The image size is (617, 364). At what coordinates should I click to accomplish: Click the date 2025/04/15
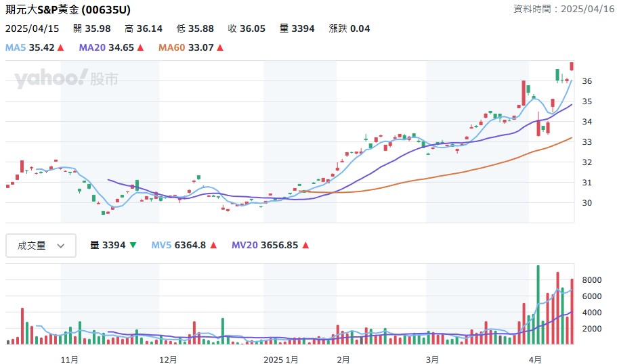click(32, 28)
